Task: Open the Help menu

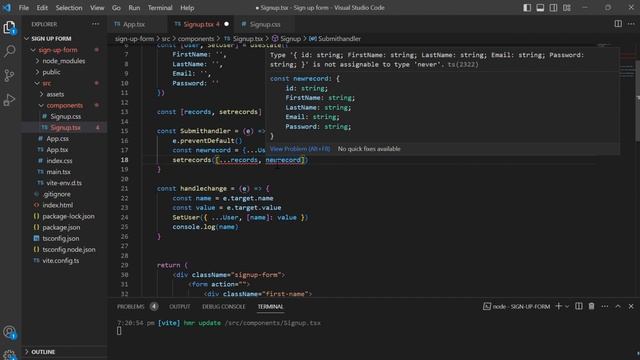Action: [187, 8]
